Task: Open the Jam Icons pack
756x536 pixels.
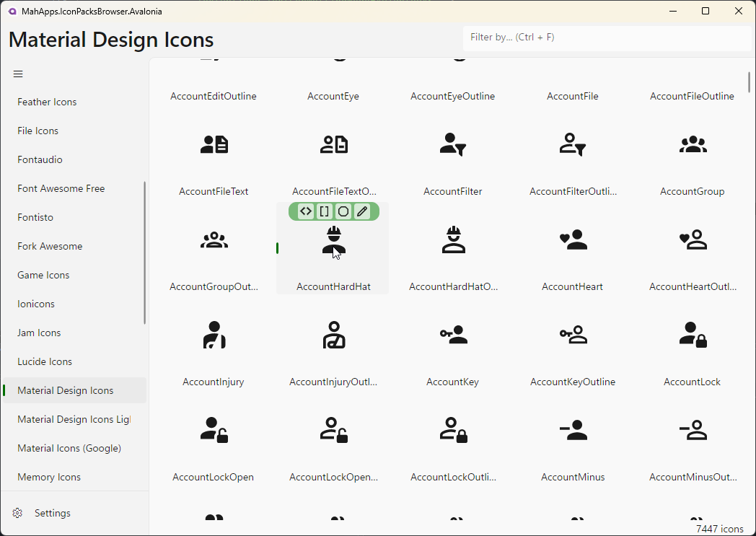Action: pyautogui.click(x=75, y=333)
